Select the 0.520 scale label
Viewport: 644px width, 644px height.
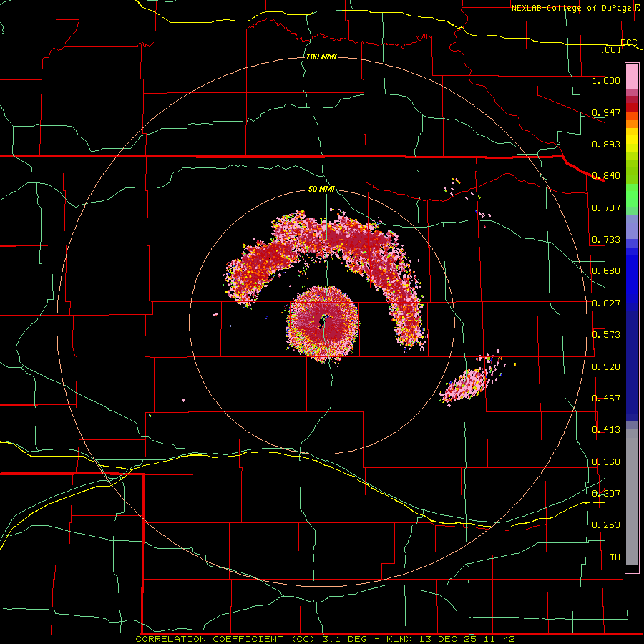[606, 367]
